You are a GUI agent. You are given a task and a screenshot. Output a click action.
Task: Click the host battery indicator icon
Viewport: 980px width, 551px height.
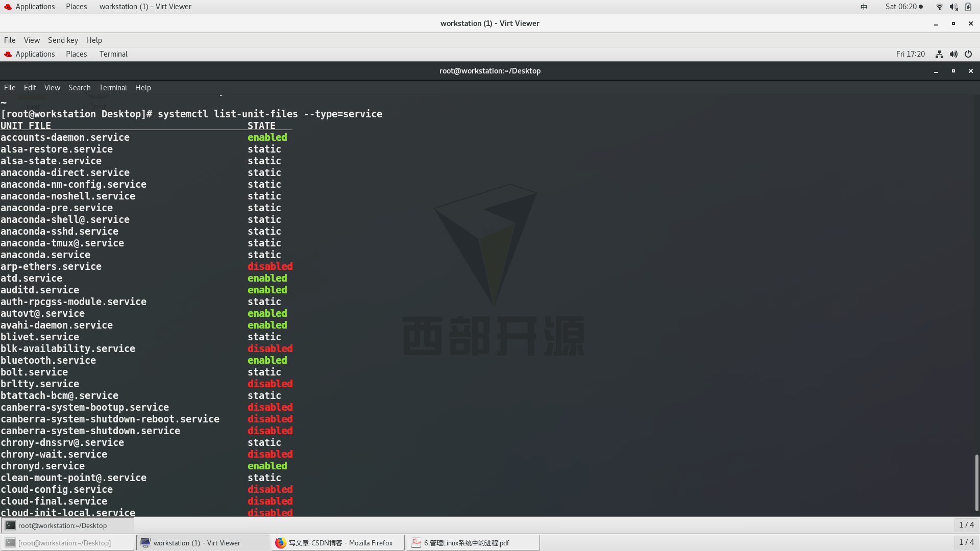[x=968, y=7]
